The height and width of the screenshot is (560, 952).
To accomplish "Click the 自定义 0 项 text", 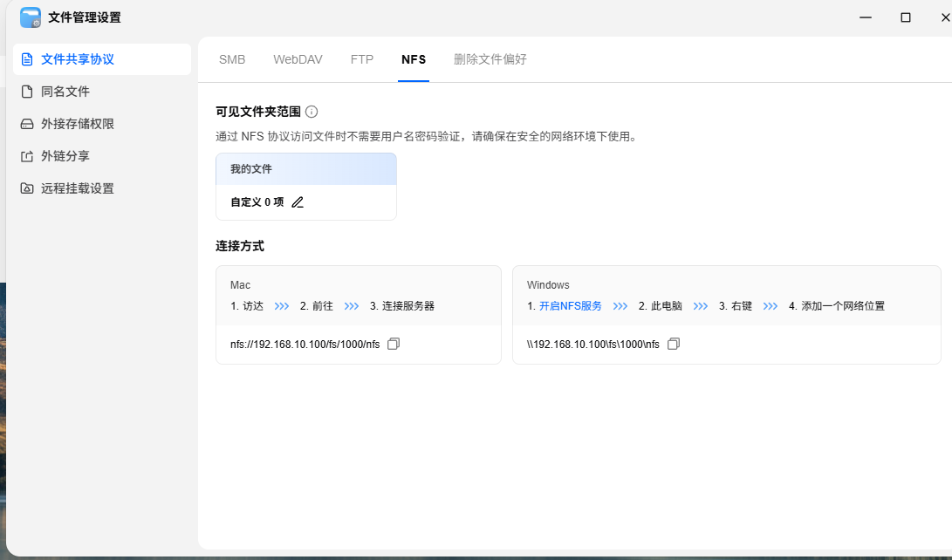I will (x=257, y=202).
